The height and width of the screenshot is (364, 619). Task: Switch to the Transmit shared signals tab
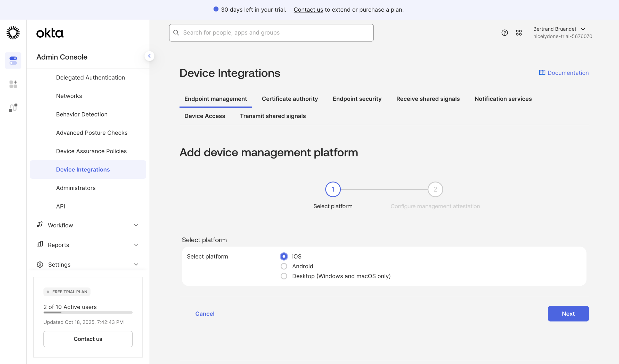click(x=273, y=116)
